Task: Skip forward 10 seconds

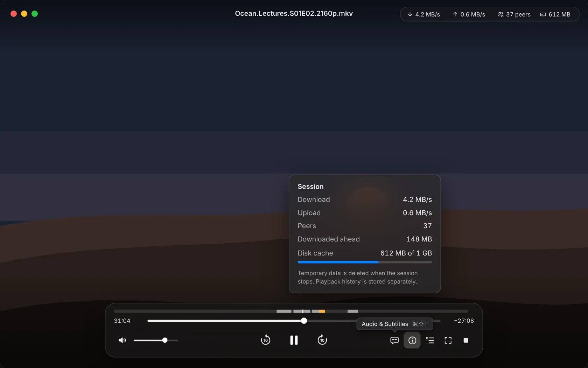Action: point(322,340)
